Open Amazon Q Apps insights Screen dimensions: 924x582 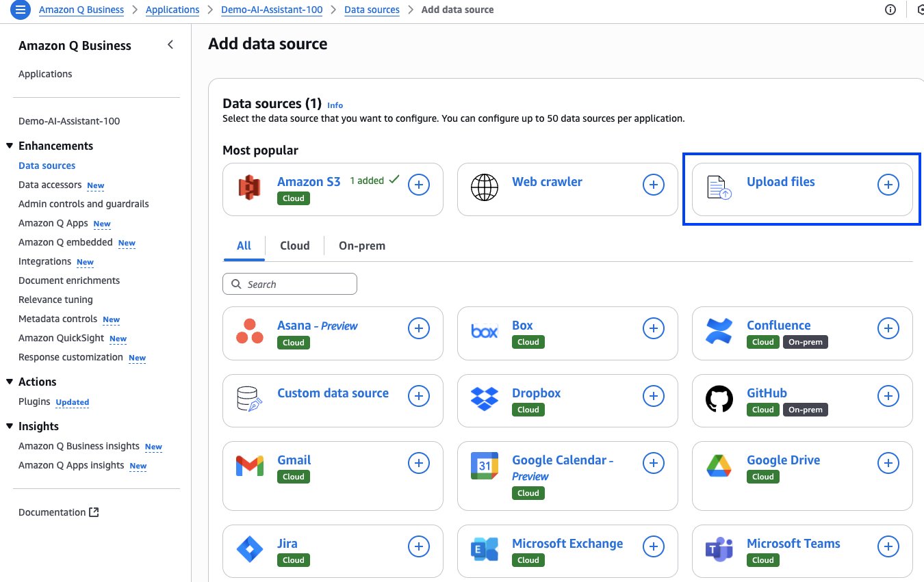tap(71, 465)
